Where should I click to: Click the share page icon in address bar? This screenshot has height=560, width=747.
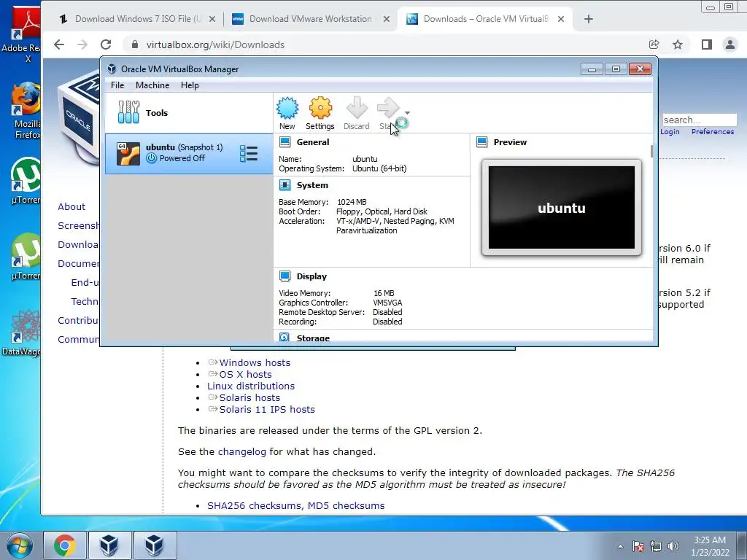tap(654, 44)
